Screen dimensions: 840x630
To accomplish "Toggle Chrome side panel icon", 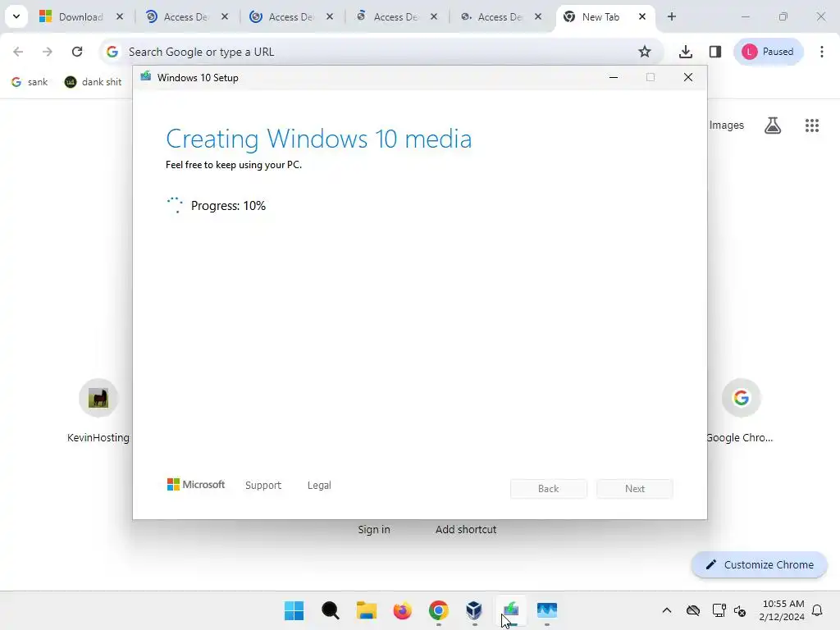I will pos(714,52).
